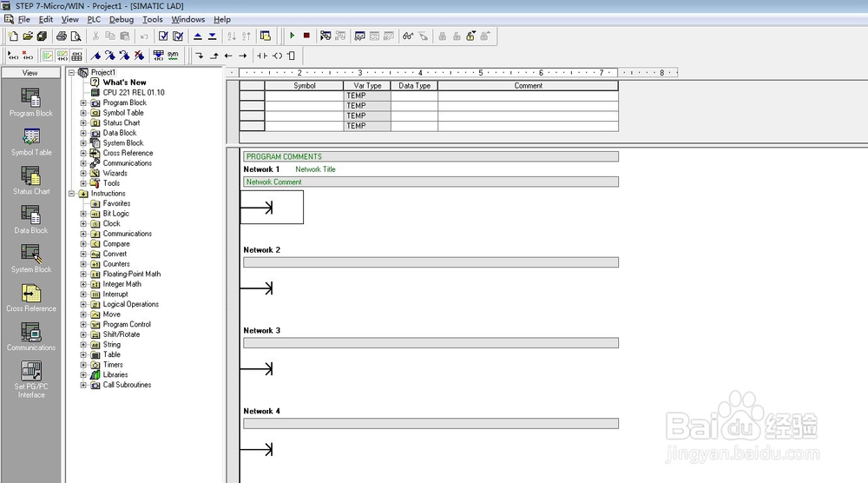Screen dimensions: 868x483
Task: Select Call Subroutines tree item
Action: click(x=127, y=385)
